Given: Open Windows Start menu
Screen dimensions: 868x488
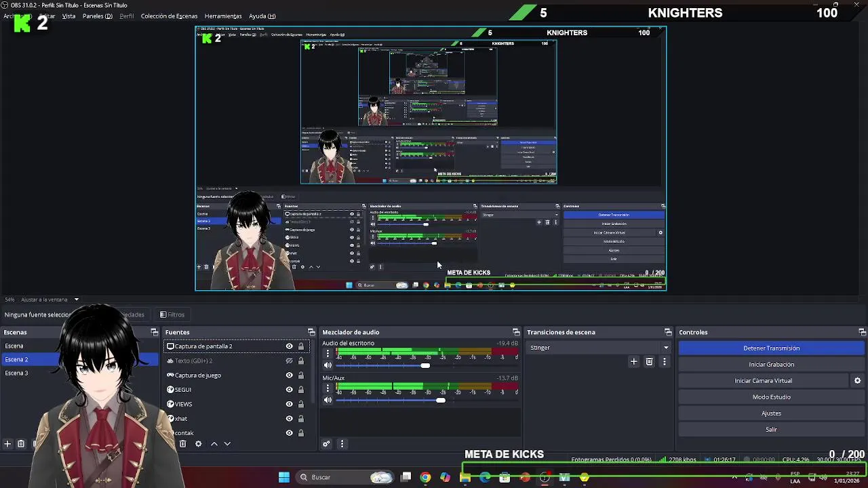Looking at the screenshot, I should coord(284,477).
